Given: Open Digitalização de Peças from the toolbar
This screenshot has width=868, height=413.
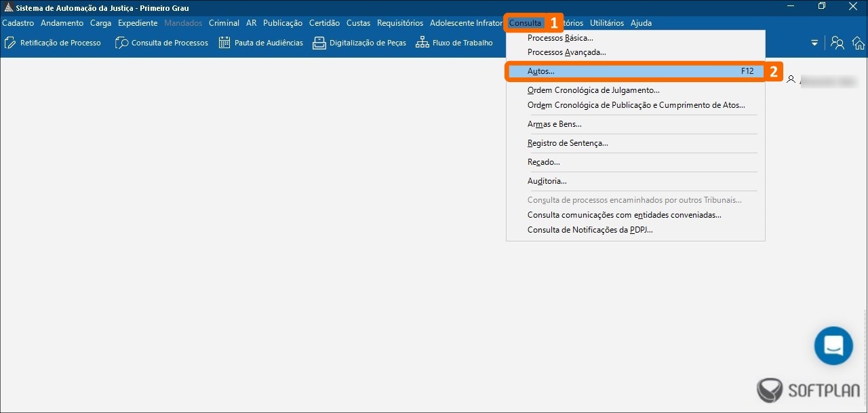Looking at the screenshot, I should coord(359,43).
